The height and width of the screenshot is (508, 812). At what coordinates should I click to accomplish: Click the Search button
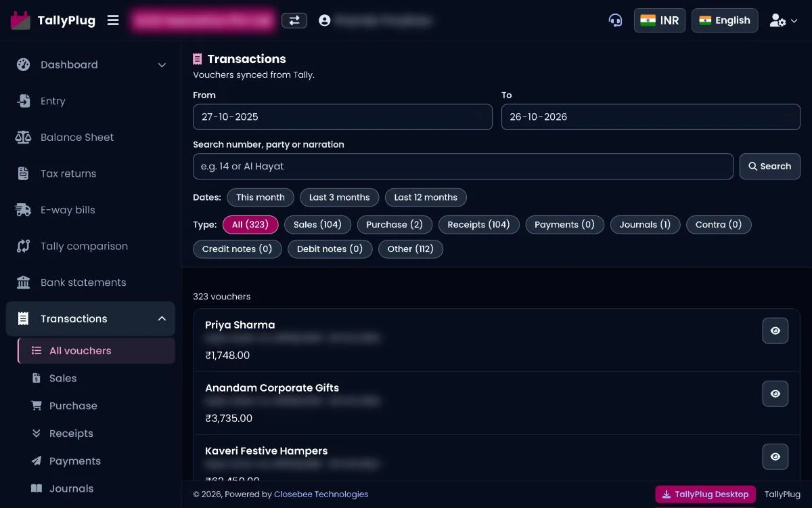[770, 166]
